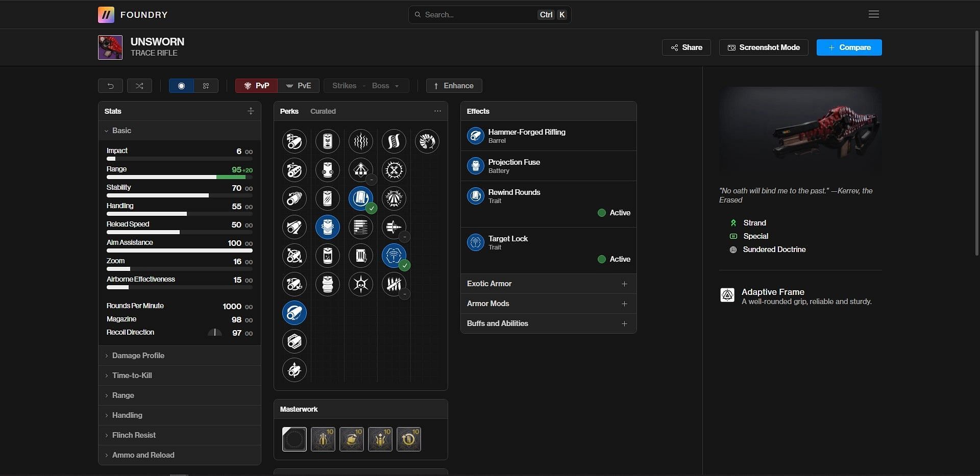Open the hamburger menu at top right
The height and width of the screenshot is (476, 980).
(873, 14)
